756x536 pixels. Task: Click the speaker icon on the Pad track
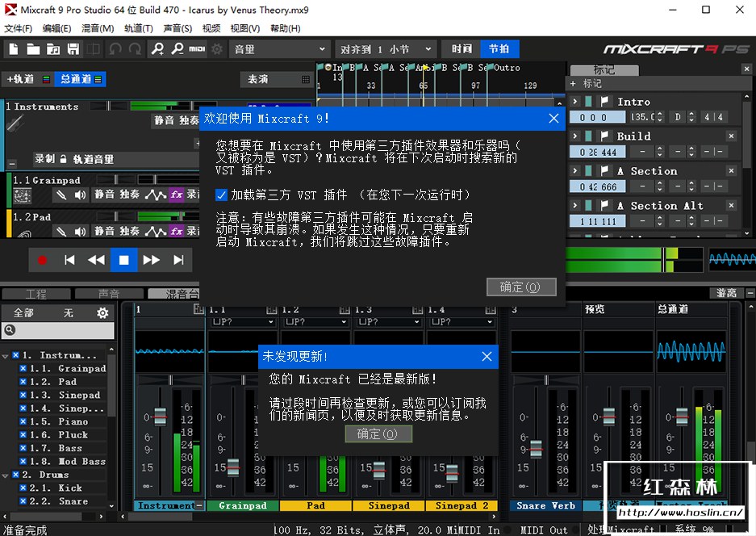coord(80,232)
